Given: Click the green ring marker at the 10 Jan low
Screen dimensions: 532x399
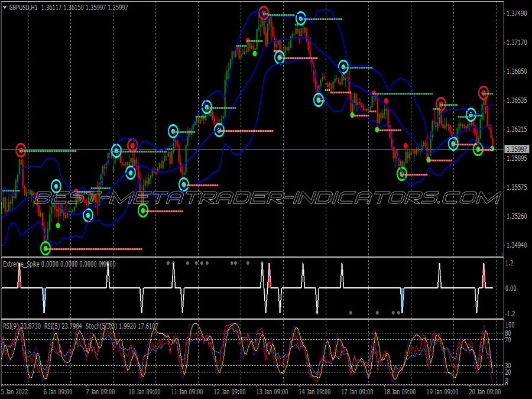Looking at the screenshot, I should click(x=143, y=210).
